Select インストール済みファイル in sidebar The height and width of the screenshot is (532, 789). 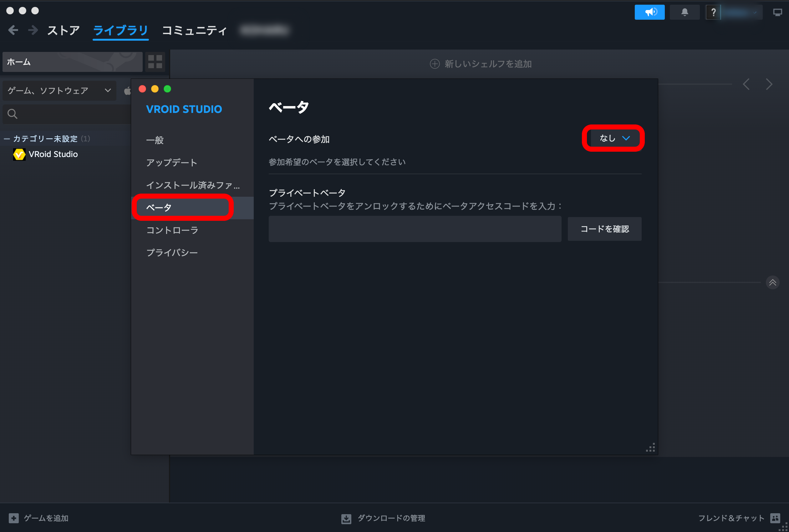click(x=192, y=185)
